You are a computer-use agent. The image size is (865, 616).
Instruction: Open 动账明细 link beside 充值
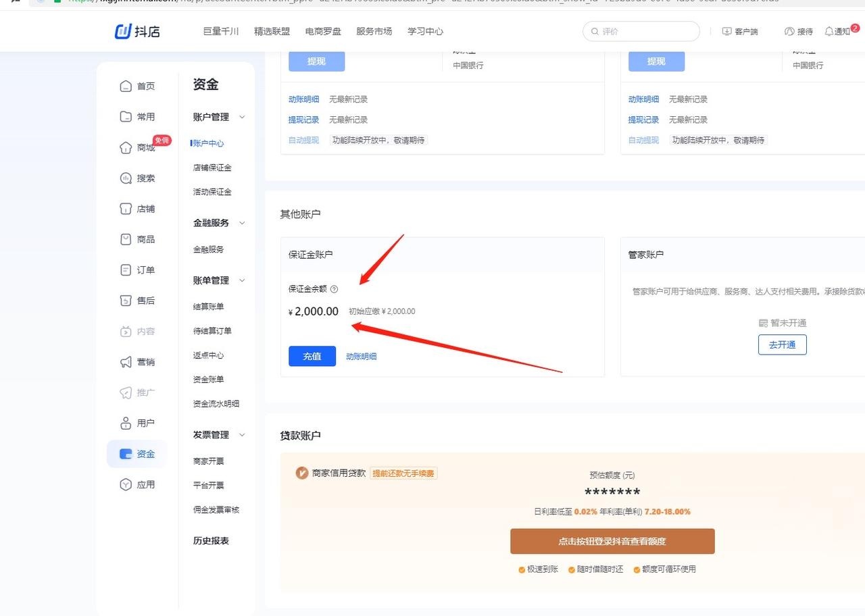(x=362, y=356)
